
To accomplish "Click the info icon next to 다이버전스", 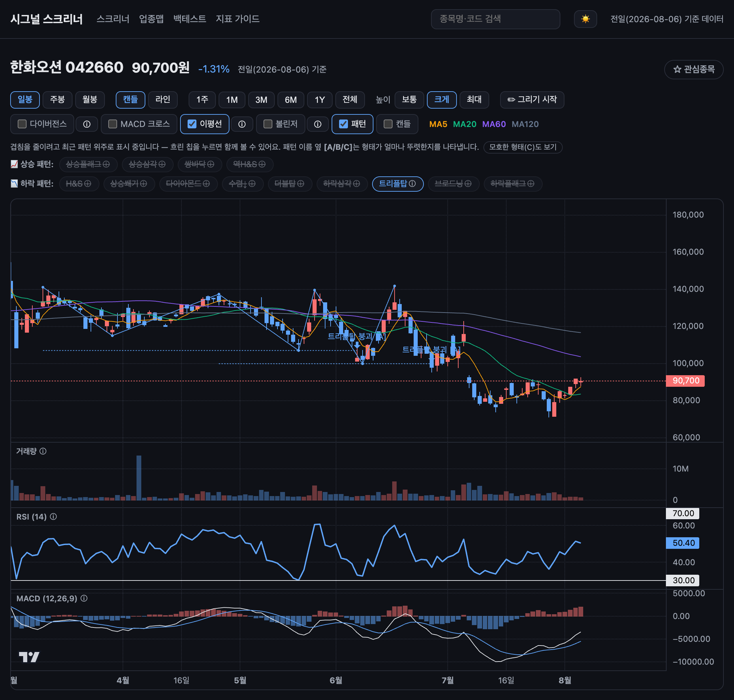I will [x=86, y=124].
